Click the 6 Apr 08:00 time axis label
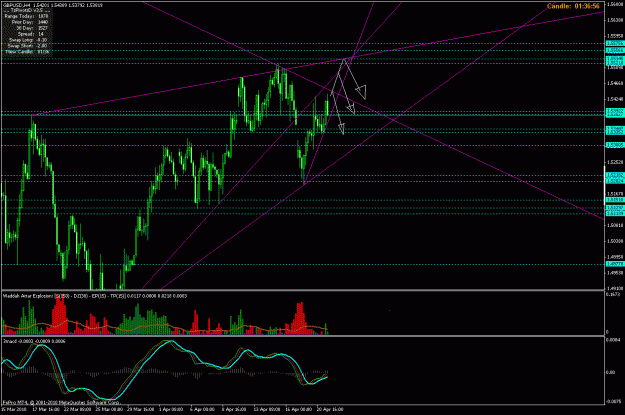625x415 pixels. (202, 409)
